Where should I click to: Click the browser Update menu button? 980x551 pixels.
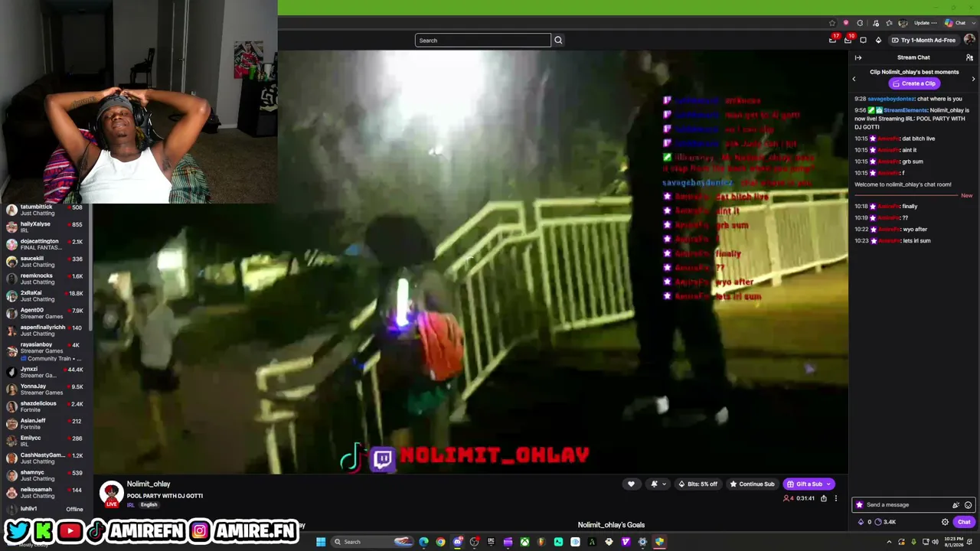925,23
